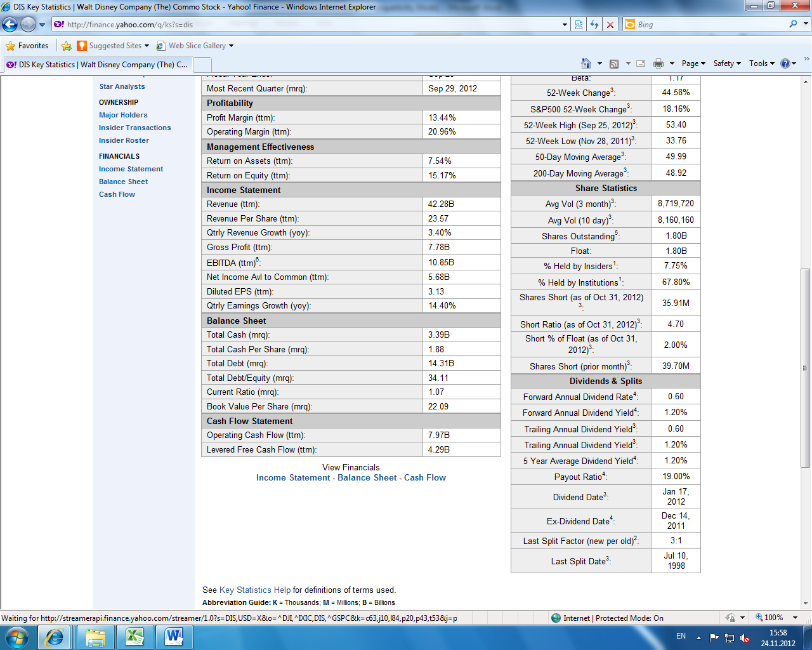The image size is (812, 650).
Task: Open Balance Sheet sidebar link
Action: click(123, 182)
